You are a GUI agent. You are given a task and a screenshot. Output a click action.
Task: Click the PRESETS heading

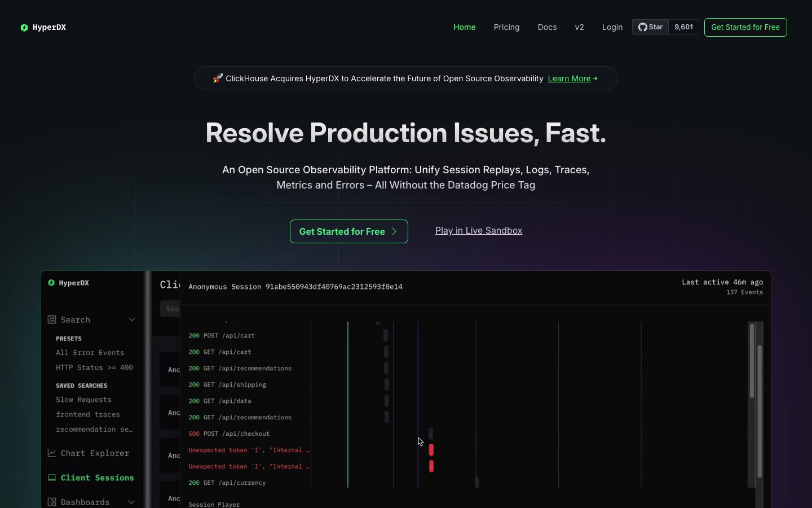pos(69,339)
